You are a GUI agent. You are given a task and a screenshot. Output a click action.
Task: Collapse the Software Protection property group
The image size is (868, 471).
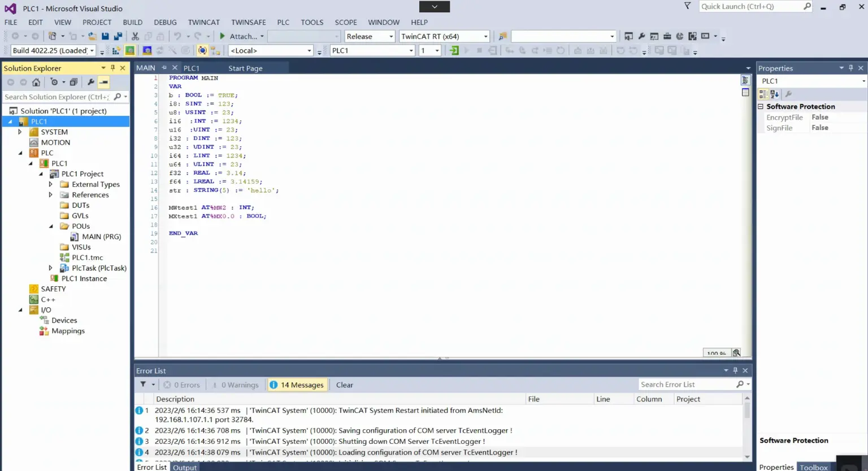click(761, 107)
